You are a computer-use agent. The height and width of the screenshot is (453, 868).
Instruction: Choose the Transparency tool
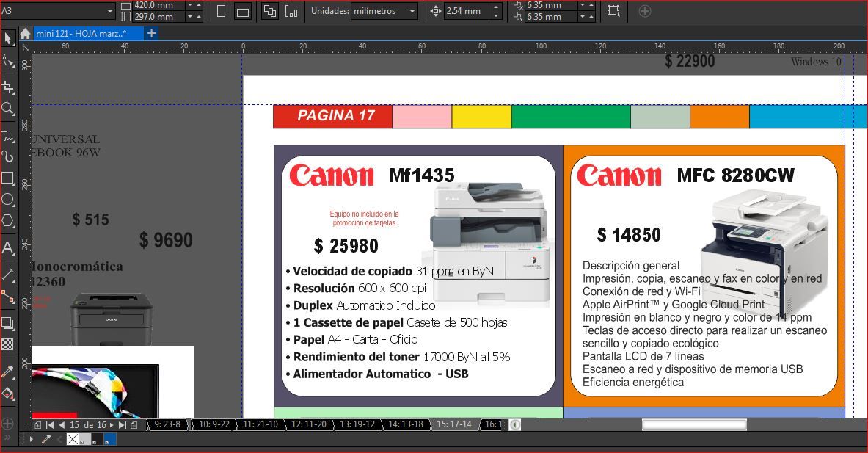coord(8,344)
